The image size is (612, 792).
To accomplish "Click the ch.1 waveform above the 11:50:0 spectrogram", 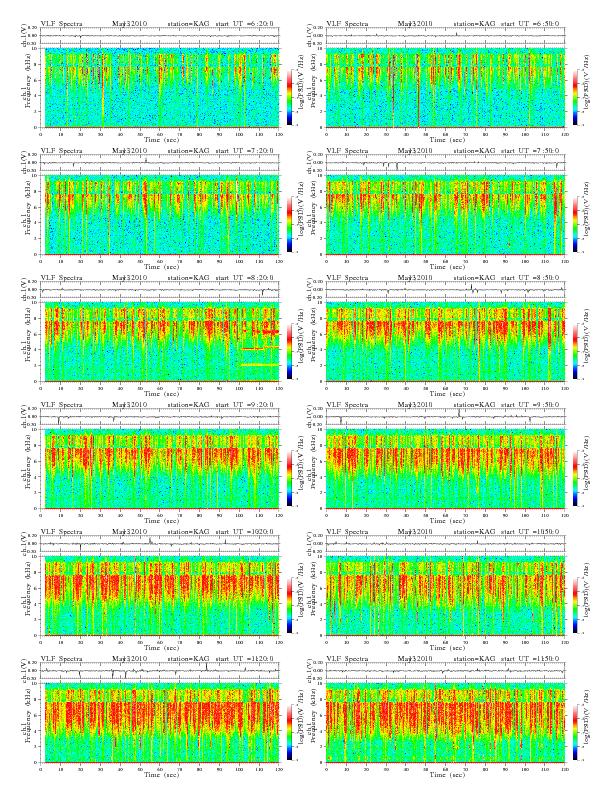I will click(445, 671).
